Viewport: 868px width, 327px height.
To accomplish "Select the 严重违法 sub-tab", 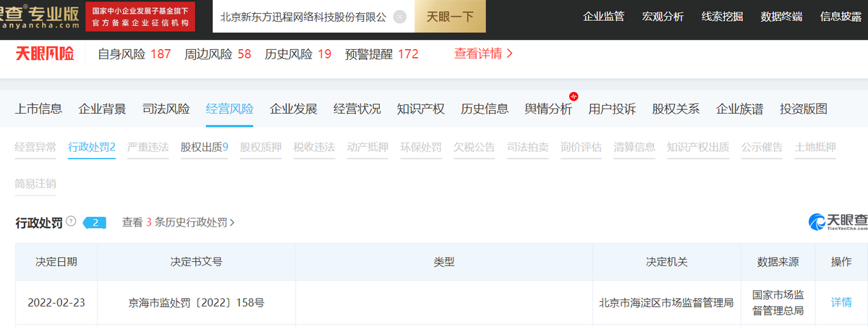I will coord(148,147).
